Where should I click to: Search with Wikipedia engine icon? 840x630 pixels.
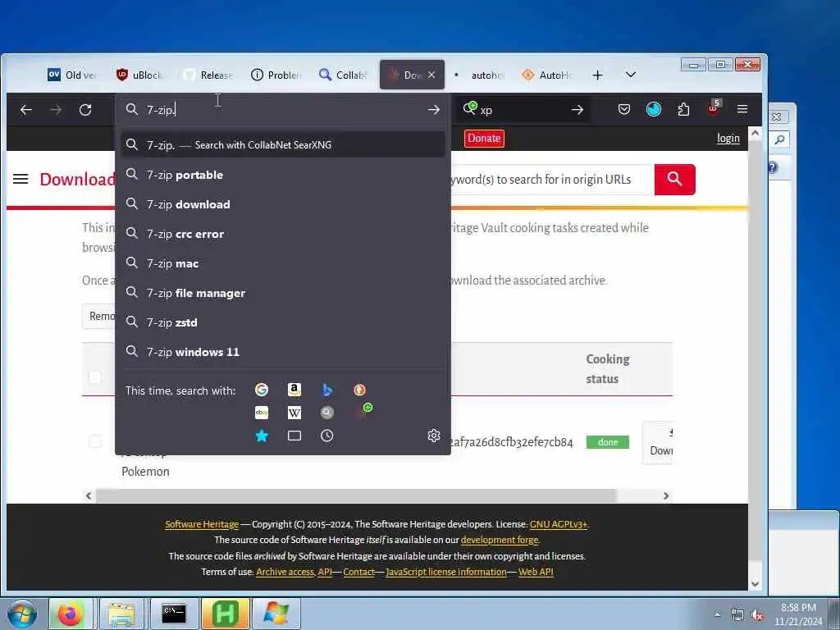pyautogui.click(x=294, y=413)
